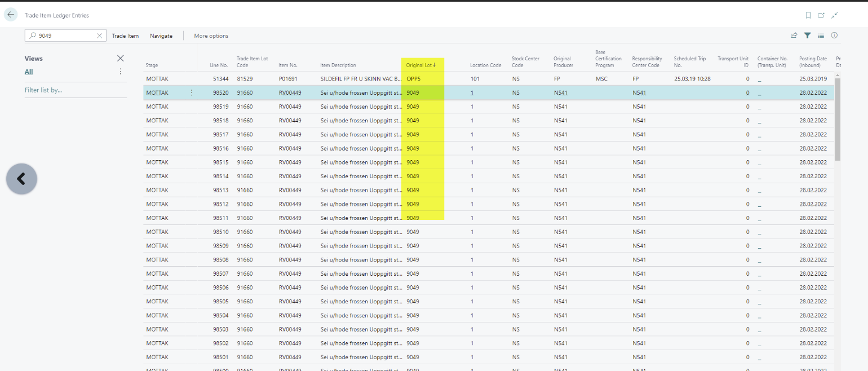Open the list layout options icon

click(821, 36)
